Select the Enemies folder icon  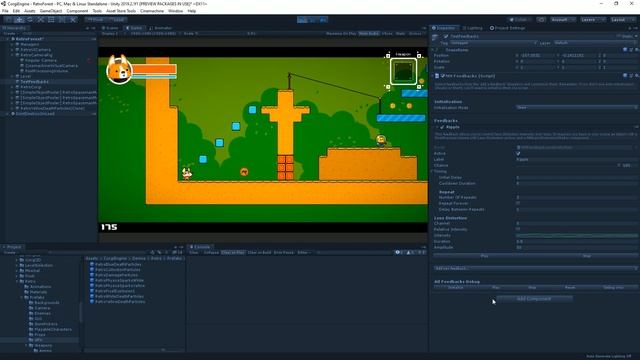tap(31, 313)
